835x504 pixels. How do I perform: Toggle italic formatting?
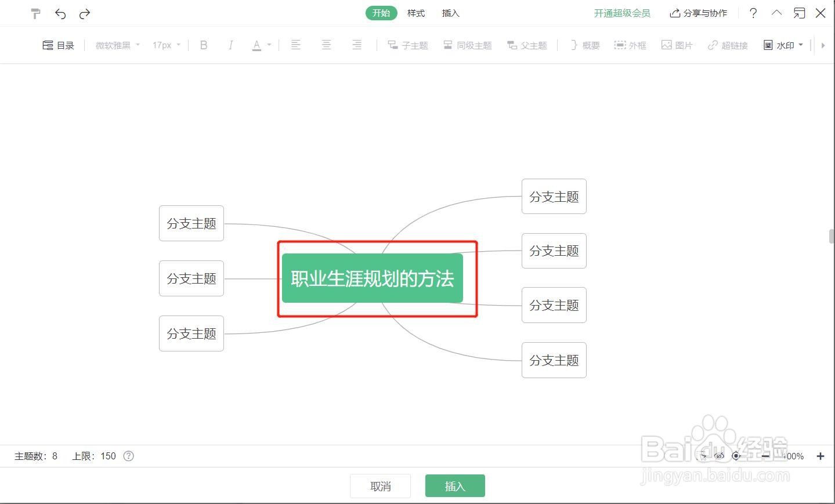point(231,45)
